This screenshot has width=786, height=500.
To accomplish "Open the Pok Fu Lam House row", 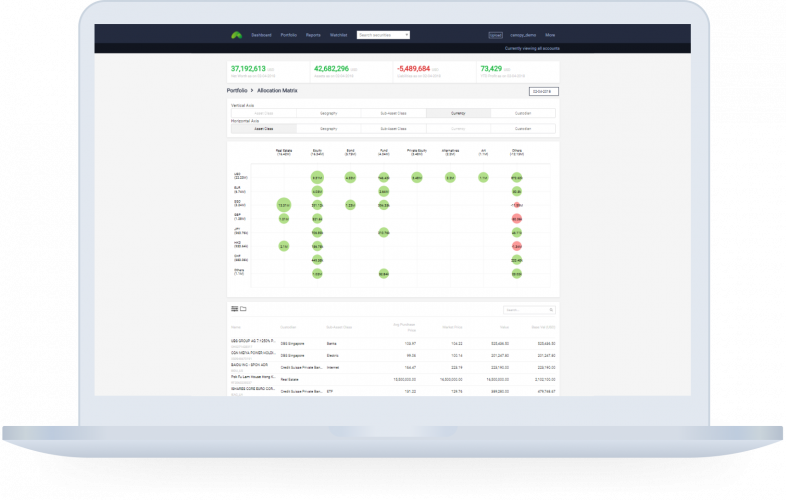I will click(x=393, y=380).
